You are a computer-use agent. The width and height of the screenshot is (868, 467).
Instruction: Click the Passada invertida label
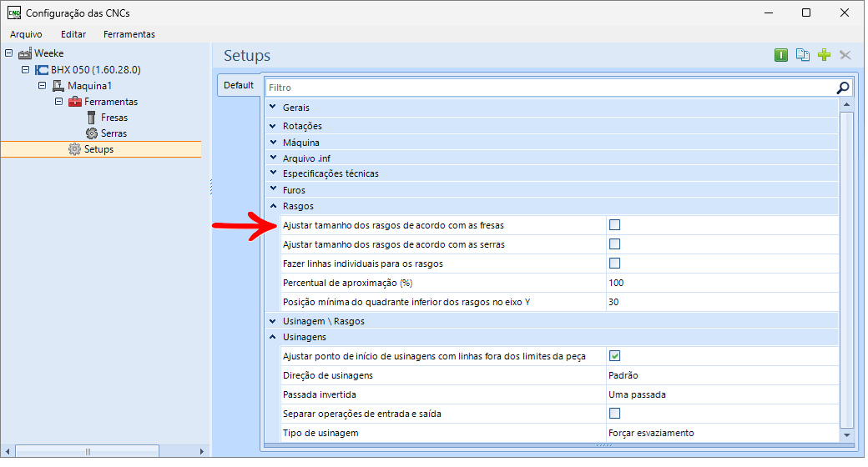coord(320,394)
